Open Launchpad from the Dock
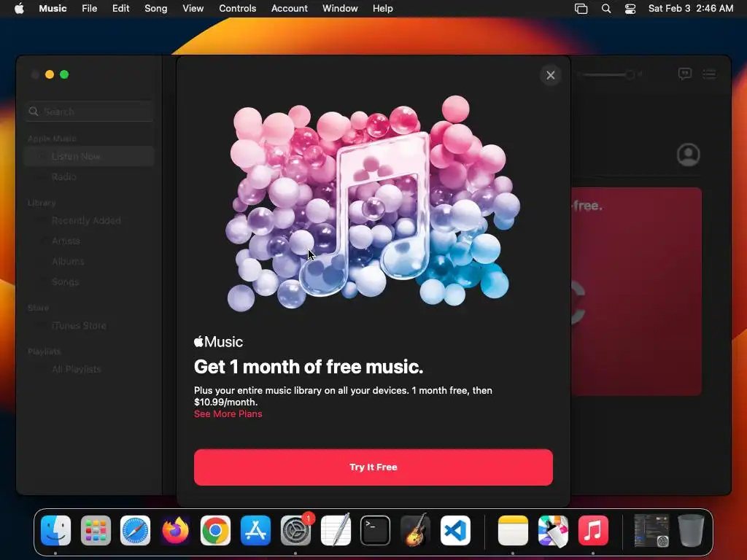 pyautogui.click(x=96, y=530)
